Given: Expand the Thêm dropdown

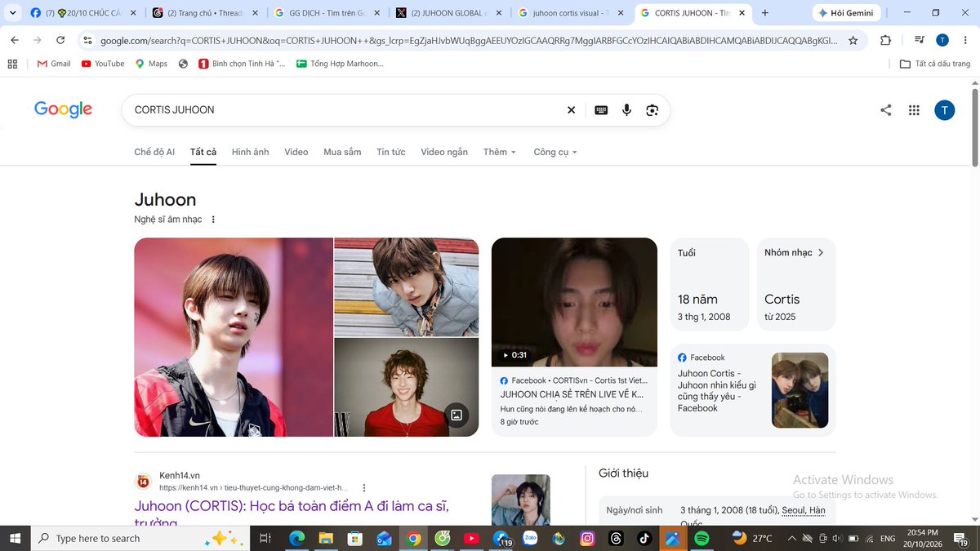Looking at the screenshot, I should pos(500,152).
